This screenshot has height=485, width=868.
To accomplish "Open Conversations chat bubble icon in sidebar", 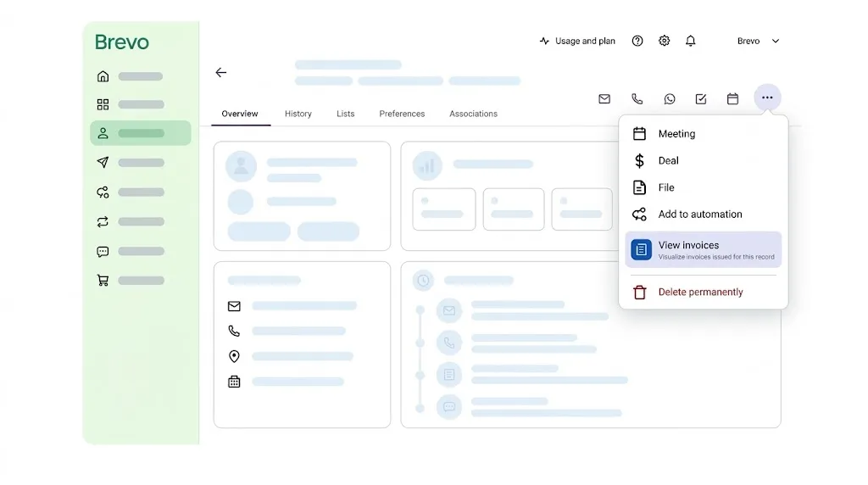I will [x=103, y=251].
